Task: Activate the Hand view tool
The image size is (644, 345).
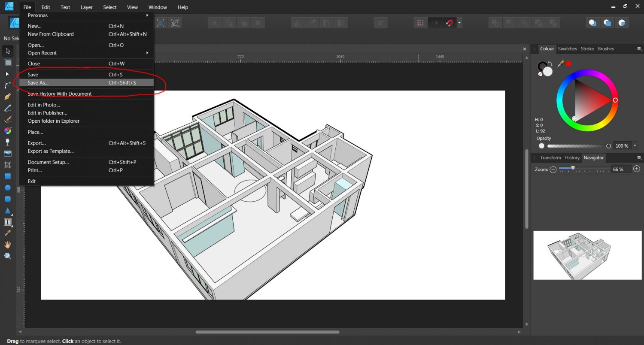Action: [x=8, y=245]
